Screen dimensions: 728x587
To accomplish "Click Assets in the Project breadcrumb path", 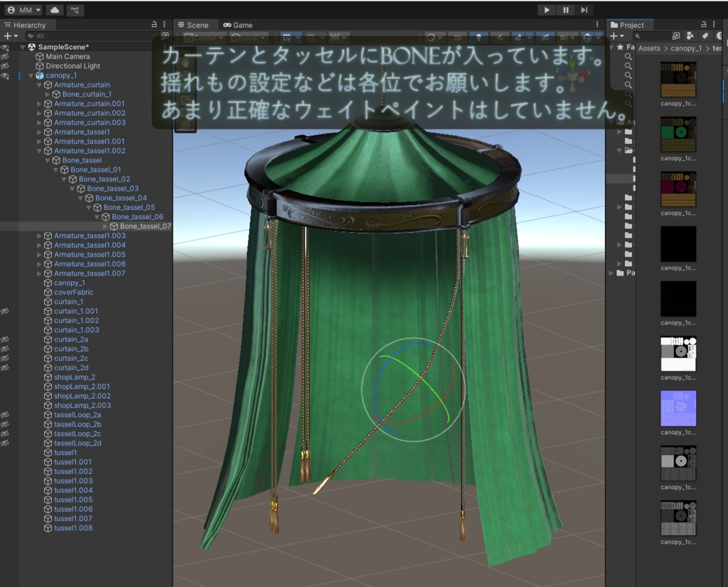I will 649,48.
